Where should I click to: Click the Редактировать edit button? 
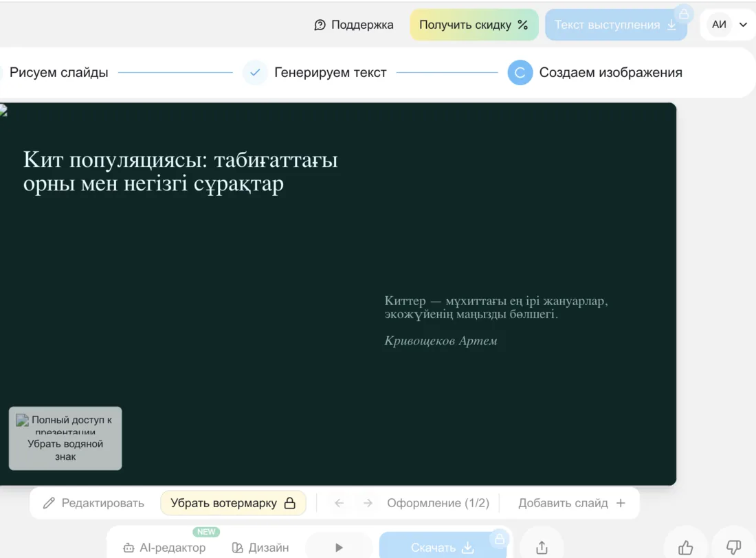(x=93, y=503)
